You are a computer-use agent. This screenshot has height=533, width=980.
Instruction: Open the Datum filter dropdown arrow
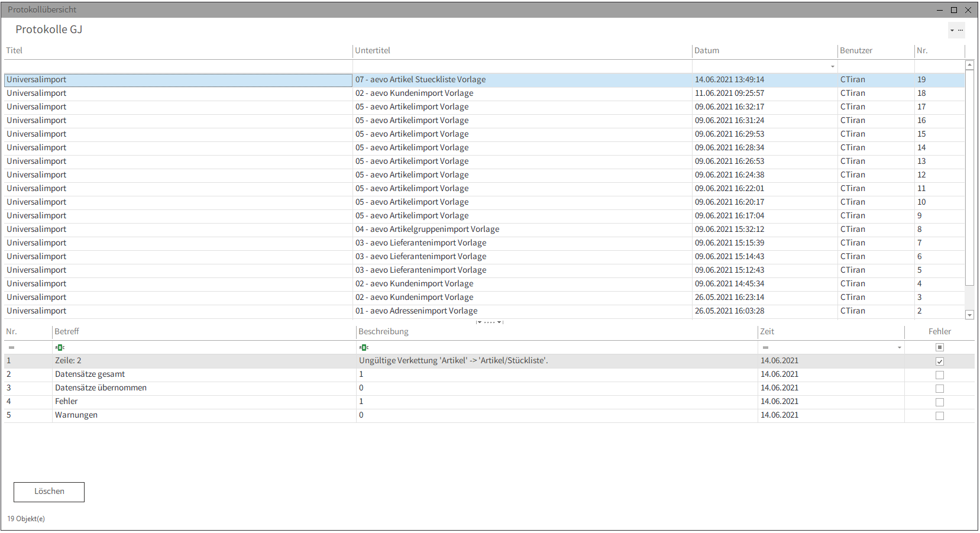832,66
